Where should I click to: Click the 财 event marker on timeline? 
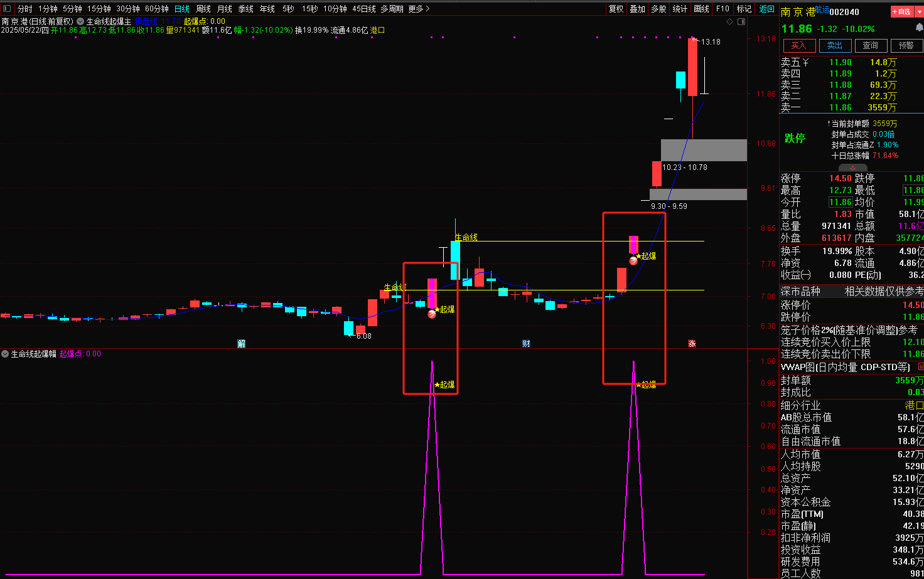(526, 344)
